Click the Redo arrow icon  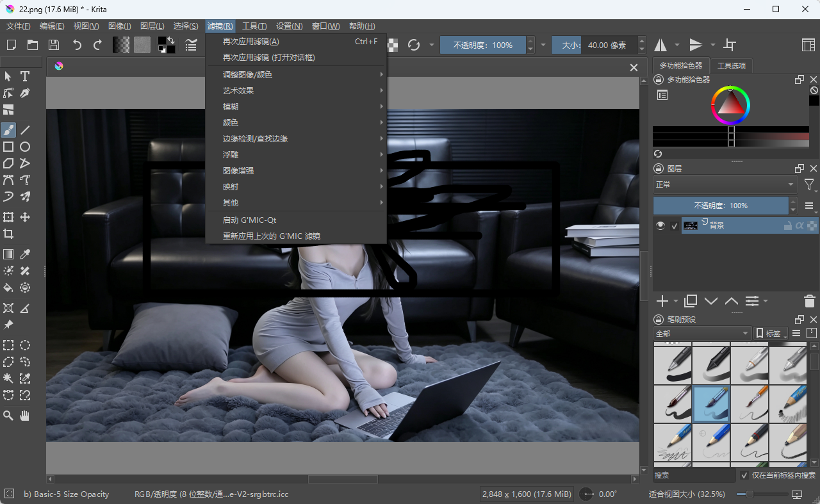pos(97,45)
